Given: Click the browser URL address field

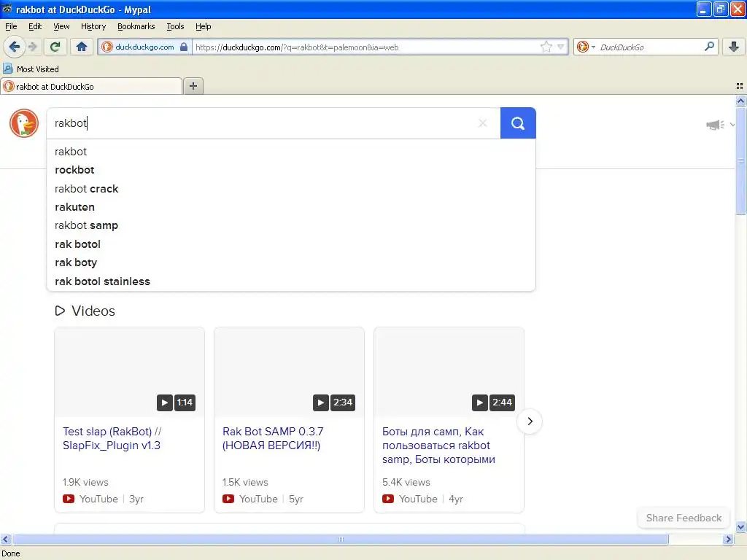Looking at the screenshot, I should 365,47.
